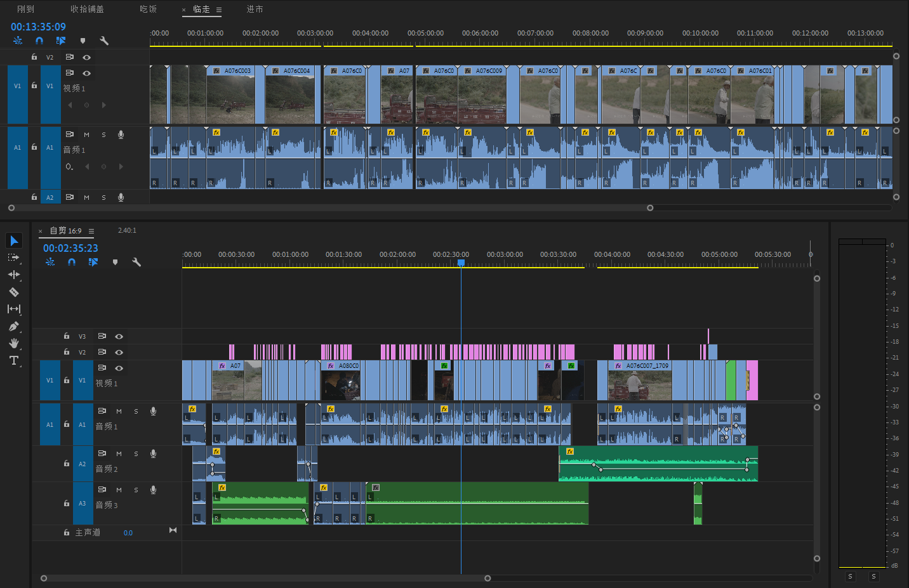The width and height of the screenshot is (909, 588).
Task: Solo the 音频 3 track
Action: tap(136, 490)
